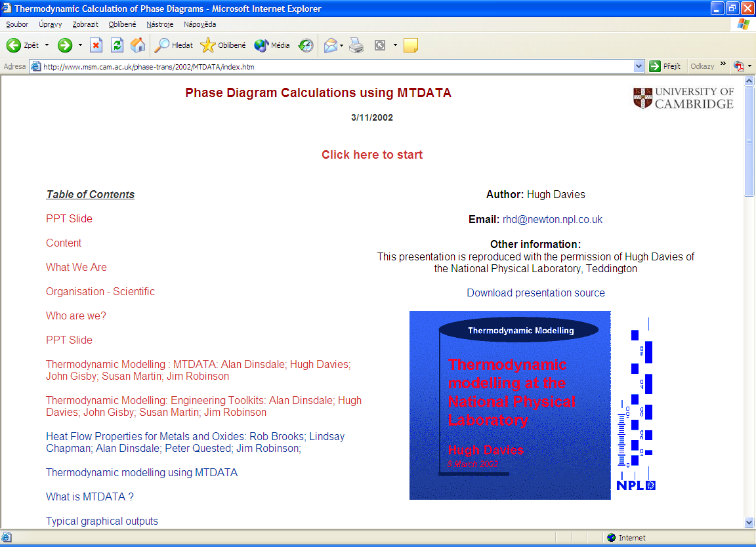The height and width of the screenshot is (547, 756).
Task: Click the Odkazy links toolbar label
Action: [702, 66]
